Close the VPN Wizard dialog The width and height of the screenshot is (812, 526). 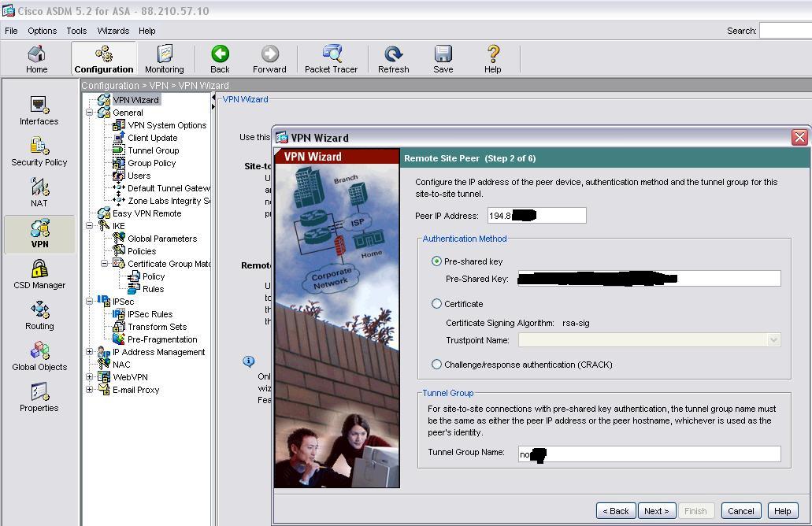click(799, 137)
